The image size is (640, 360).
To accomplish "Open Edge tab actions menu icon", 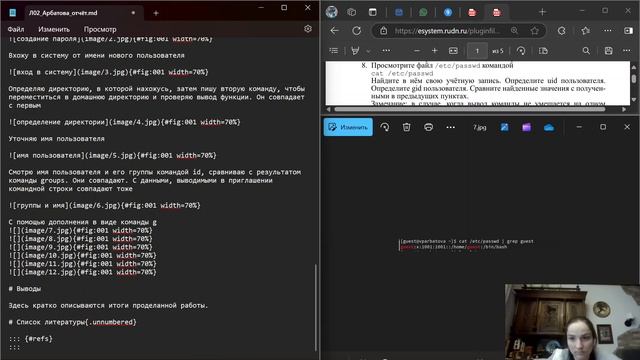I will (x=373, y=12).
